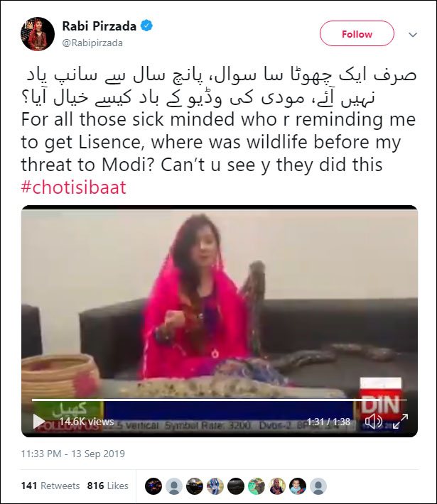Seek along the video progress bar
The image size is (437, 504).
tap(219, 400)
